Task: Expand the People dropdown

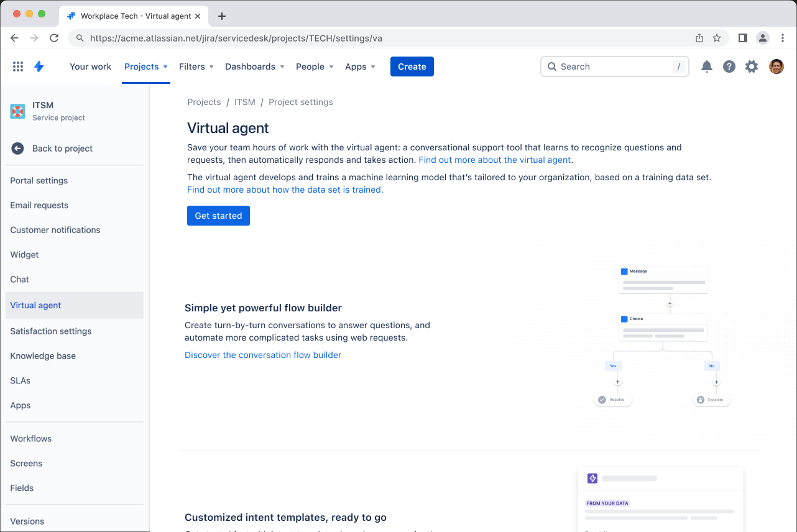Action: [314, 66]
